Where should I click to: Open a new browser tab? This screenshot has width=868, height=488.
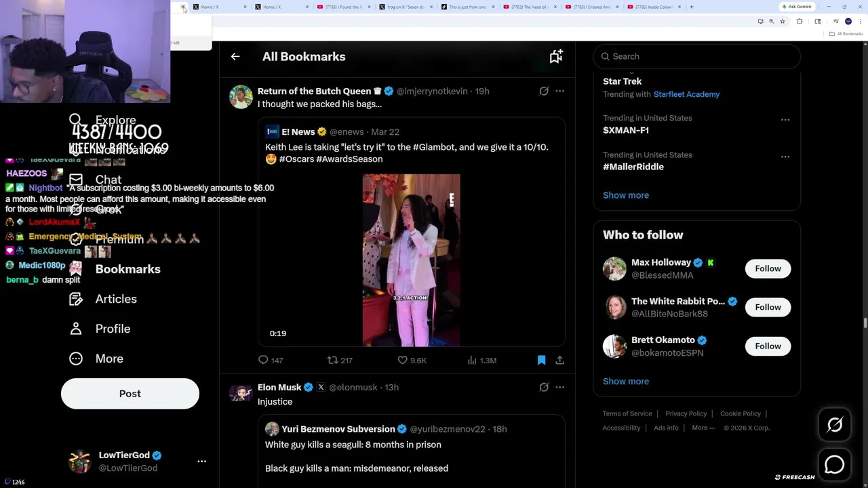click(x=691, y=7)
